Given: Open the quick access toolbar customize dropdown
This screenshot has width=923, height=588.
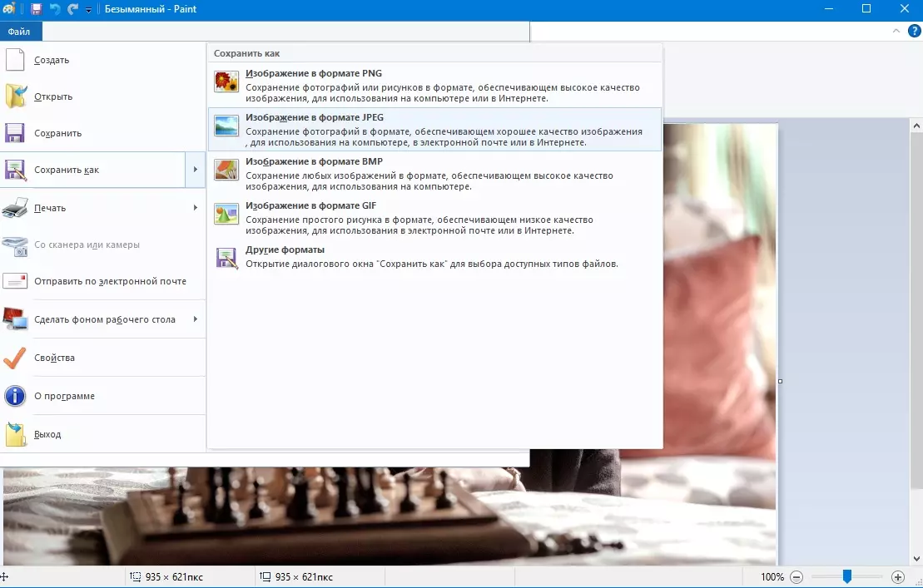Looking at the screenshot, I should click(89, 10).
